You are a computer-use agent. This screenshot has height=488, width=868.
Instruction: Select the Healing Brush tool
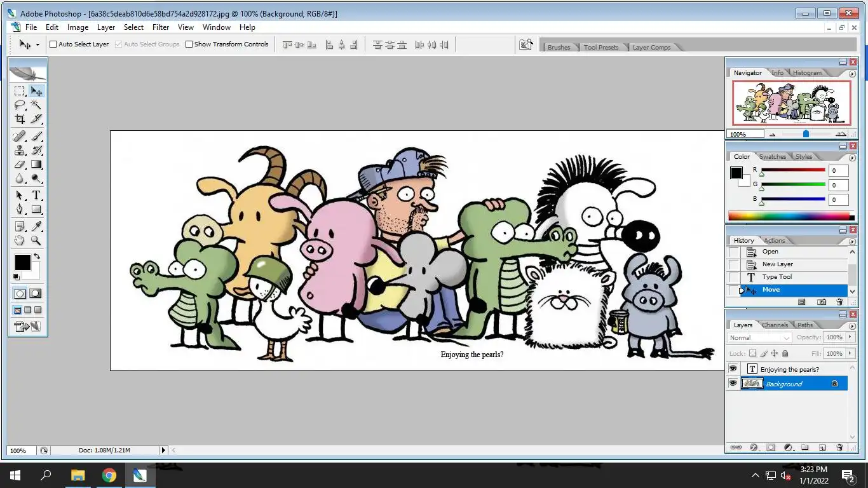pos(20,137)
